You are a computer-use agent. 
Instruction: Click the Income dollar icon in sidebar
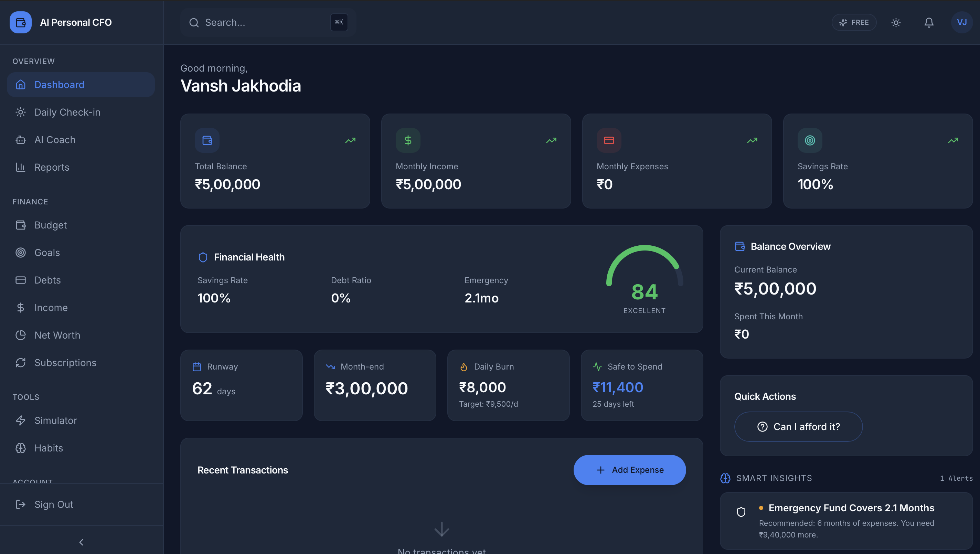click(x=21, y=307)
